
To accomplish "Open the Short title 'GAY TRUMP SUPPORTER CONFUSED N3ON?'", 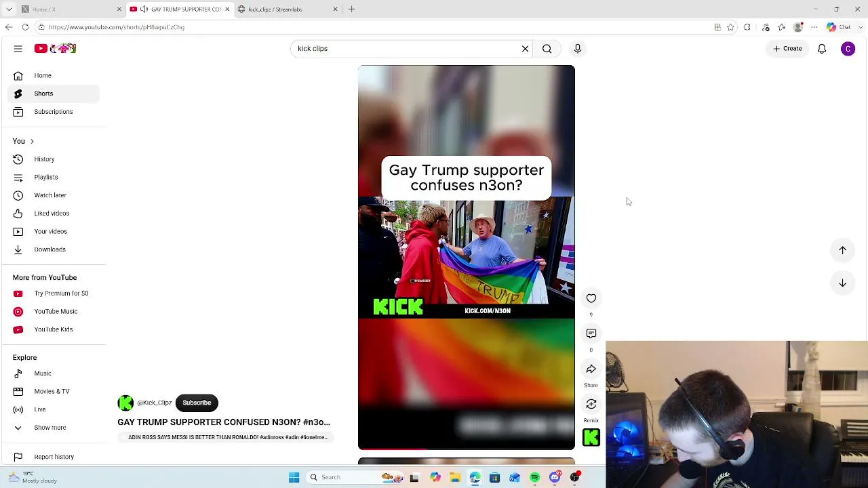I will (224, 422).
